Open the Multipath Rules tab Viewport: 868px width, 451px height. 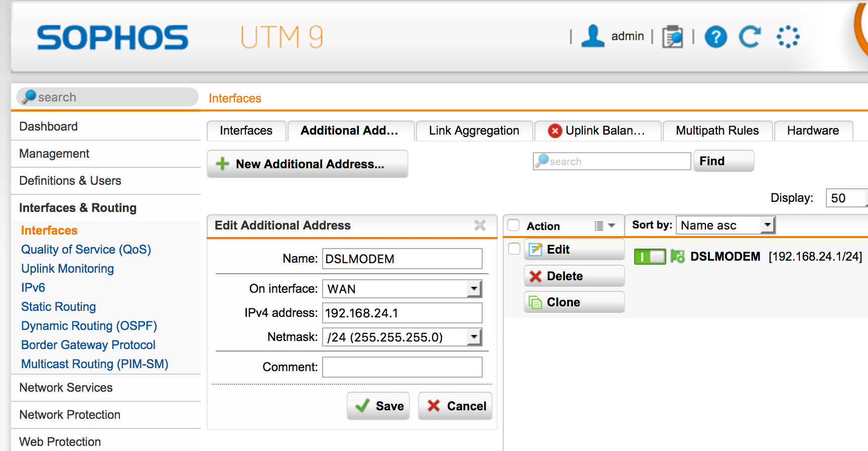pyautogui.click(x=717, y=131)
